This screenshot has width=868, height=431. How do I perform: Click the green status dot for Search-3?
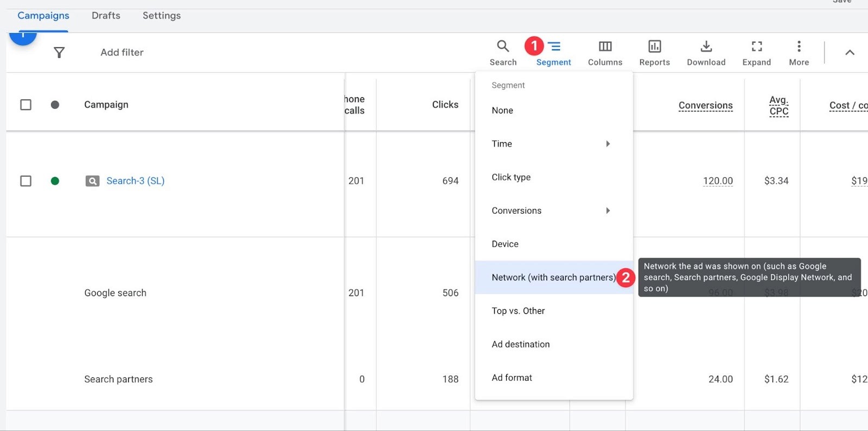55,181
